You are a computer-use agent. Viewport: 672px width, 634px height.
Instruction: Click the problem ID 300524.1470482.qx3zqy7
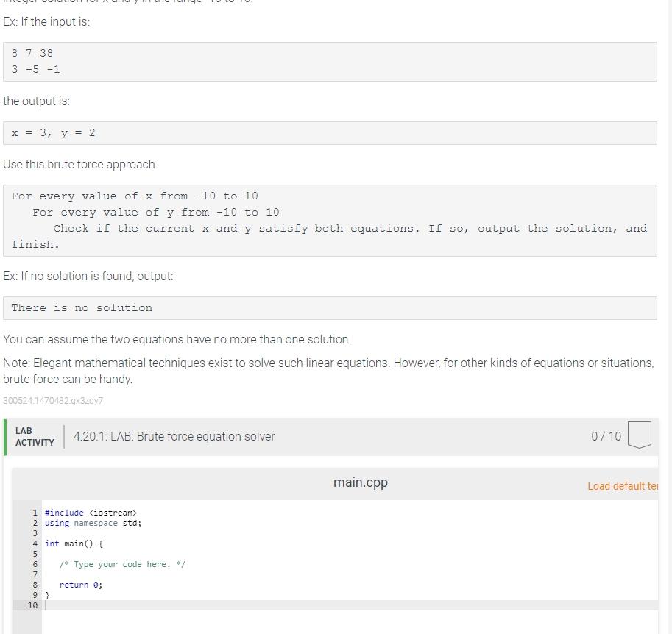52,400
